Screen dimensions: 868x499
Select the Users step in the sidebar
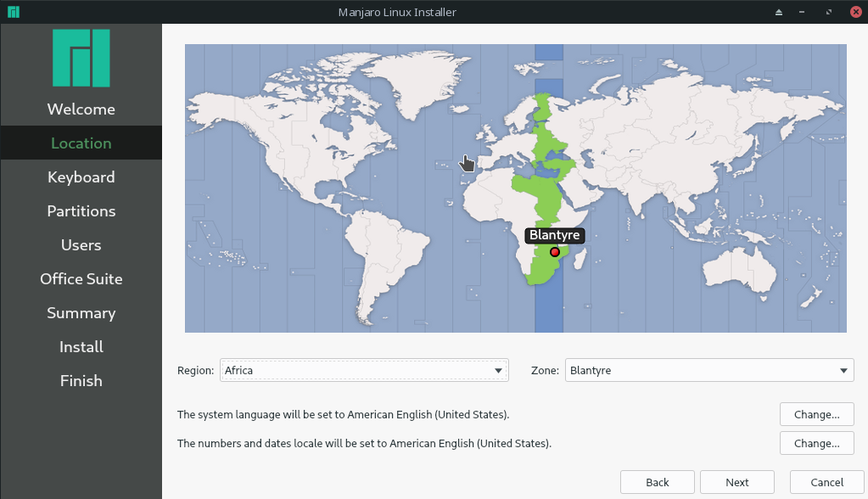[81, 244]
